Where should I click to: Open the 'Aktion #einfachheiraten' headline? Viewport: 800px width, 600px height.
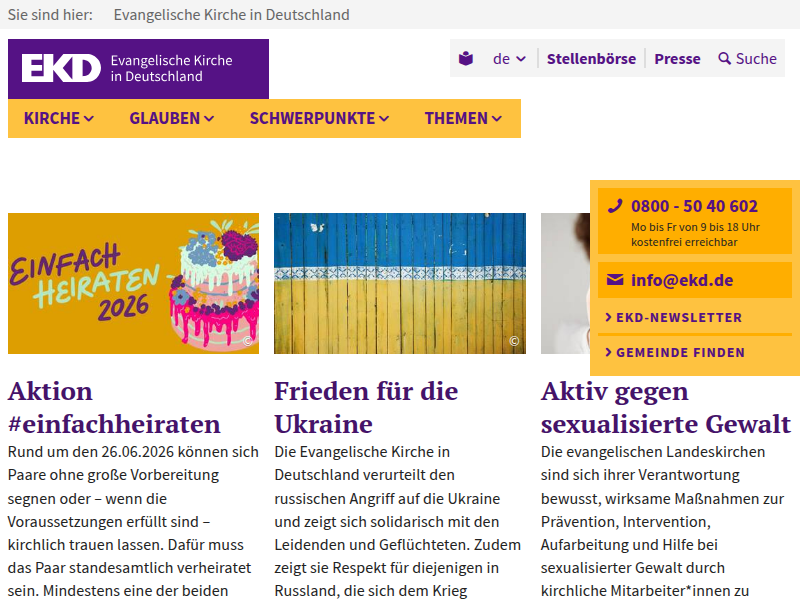coord(114,407)
